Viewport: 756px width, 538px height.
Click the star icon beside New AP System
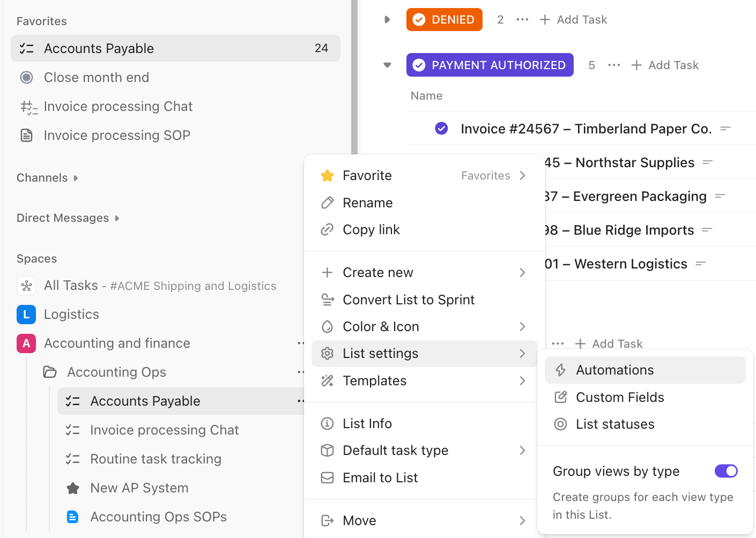point(73,488)
